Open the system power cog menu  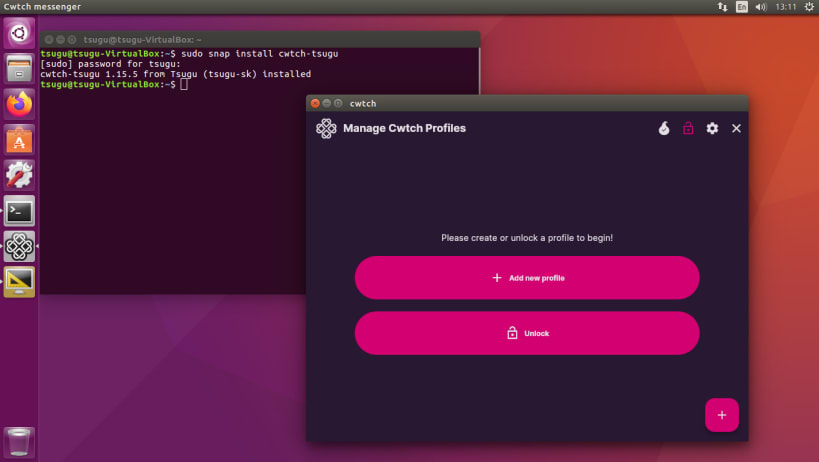pyautogui.click(x=809, y=7)
